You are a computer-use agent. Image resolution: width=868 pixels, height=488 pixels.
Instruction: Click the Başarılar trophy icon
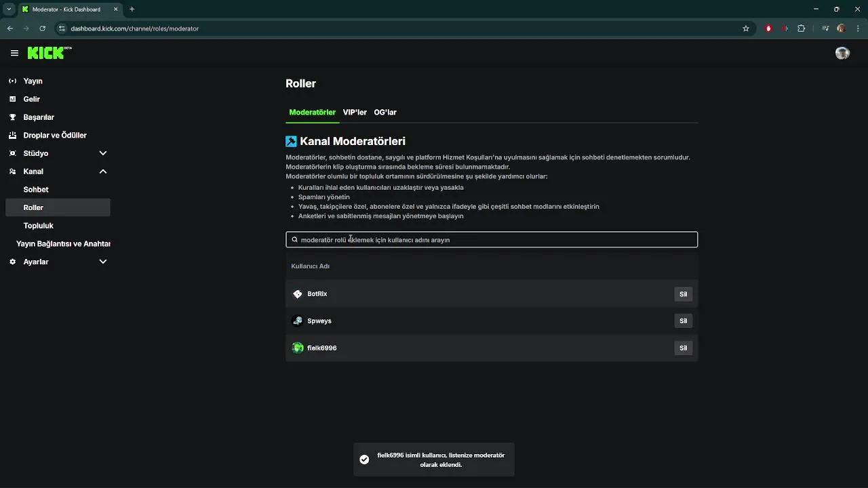(x=12, y=117)
